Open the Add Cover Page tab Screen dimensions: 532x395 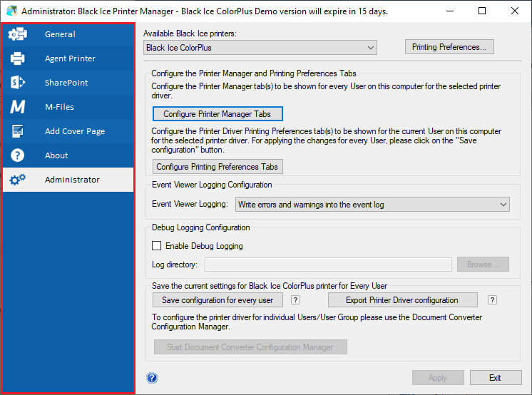pyautogui.click(x=68, y=131)
